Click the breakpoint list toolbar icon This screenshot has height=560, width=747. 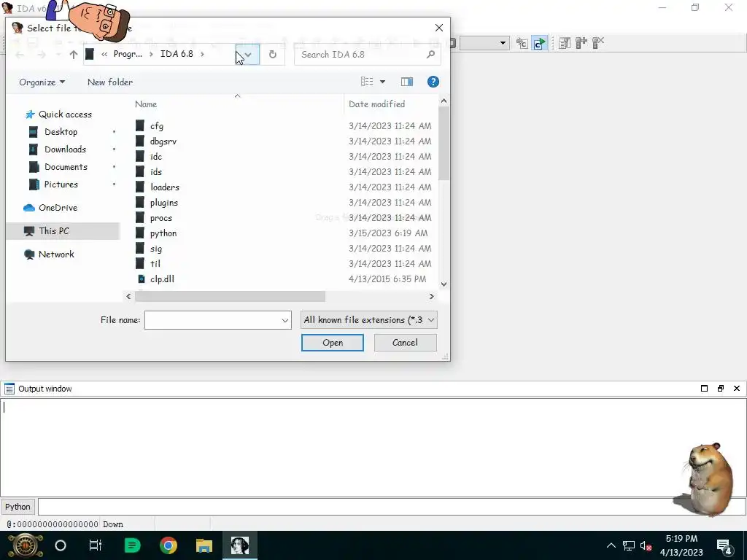[565, 43]
